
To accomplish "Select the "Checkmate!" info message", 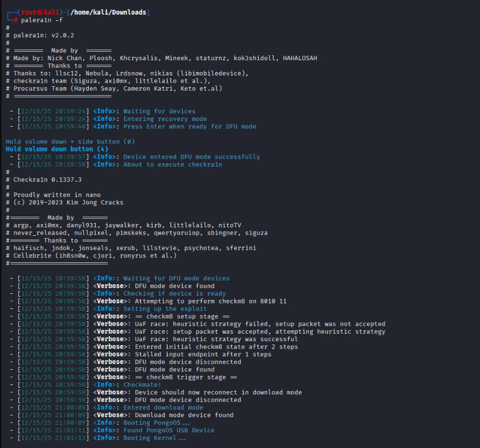I will click(142, 384).
